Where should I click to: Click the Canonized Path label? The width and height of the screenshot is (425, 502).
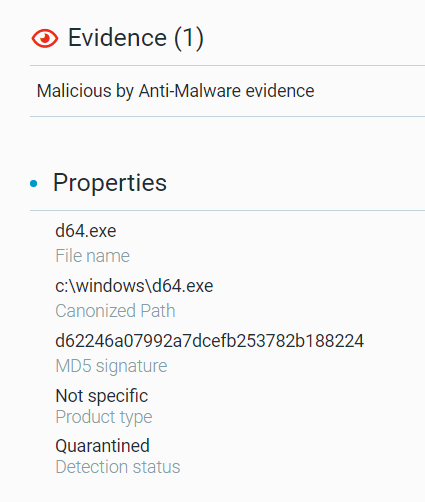[x=115, y=311]
